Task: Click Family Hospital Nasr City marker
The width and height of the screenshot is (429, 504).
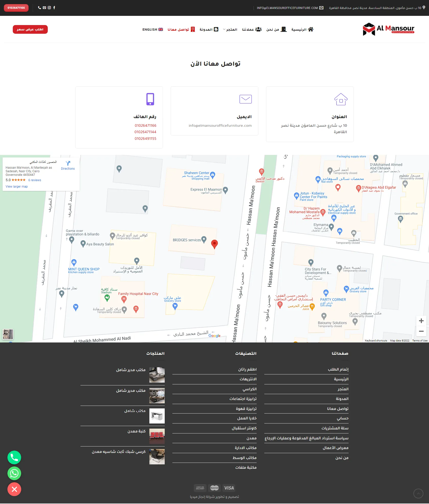Action: [124, 299]
